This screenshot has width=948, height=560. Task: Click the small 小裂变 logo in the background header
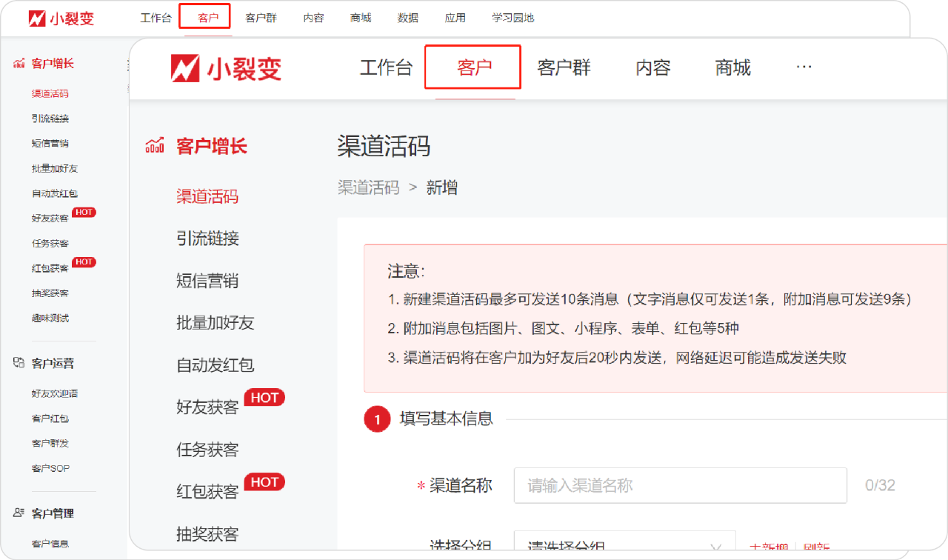61,18
